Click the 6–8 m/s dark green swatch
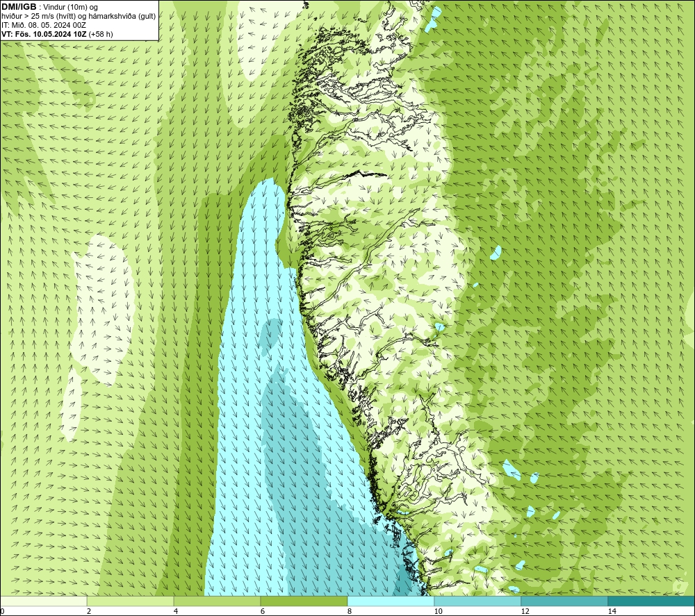The image size is (695, 616). point(304,601)
